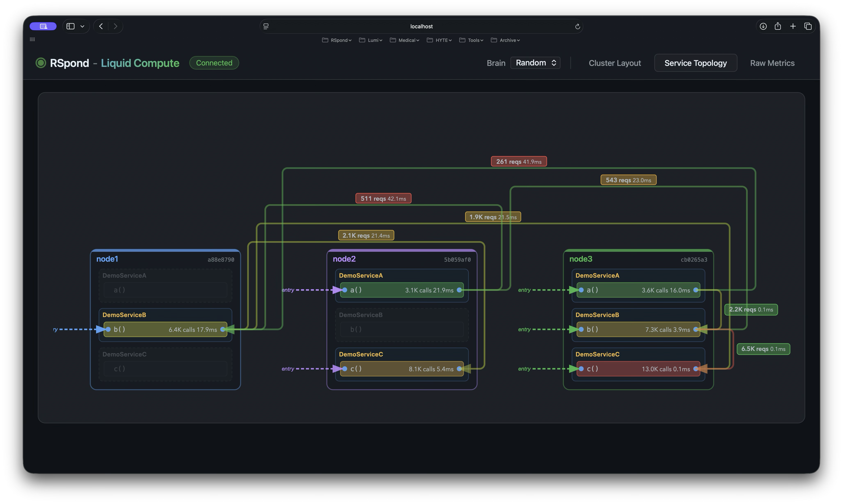Screen dimensions: 843x504
Task: Select node3 b() method with 7.3K calls
Action: point(638,329)
